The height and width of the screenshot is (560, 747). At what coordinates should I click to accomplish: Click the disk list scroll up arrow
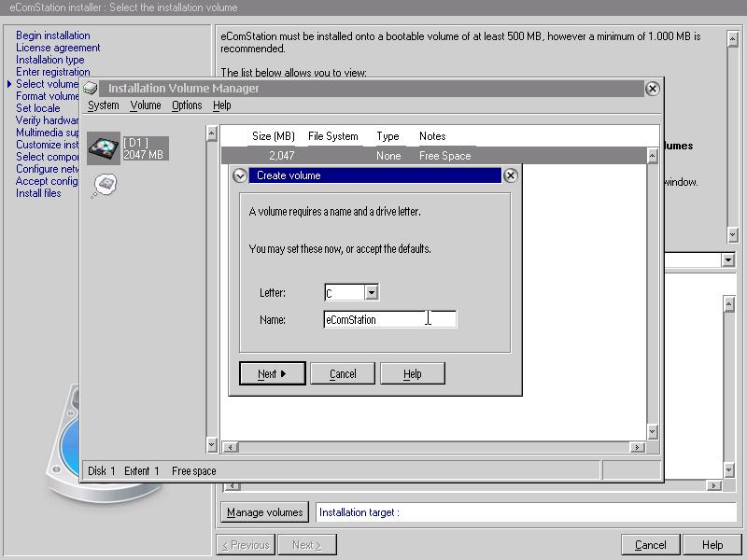pyautogui.click(x=212, y=133)
